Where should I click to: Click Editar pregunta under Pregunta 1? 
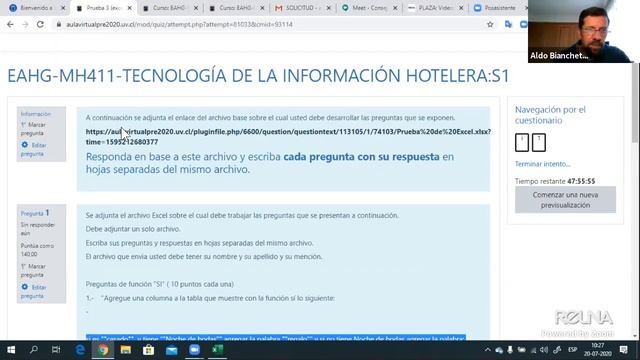click(33, 291)
